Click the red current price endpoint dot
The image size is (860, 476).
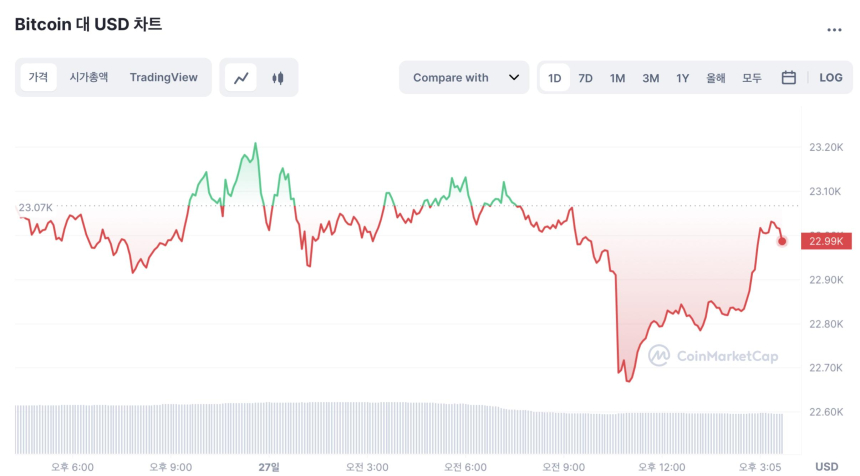pos(782,241)
